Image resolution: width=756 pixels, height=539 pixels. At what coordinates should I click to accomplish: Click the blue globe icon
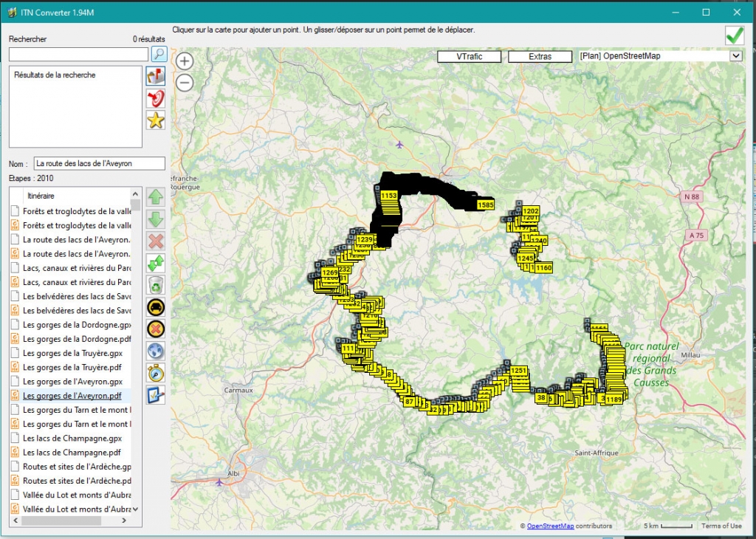coord(156,351)
